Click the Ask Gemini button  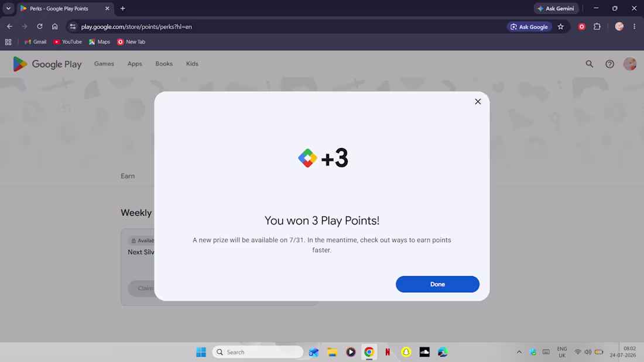pos(556,8)
